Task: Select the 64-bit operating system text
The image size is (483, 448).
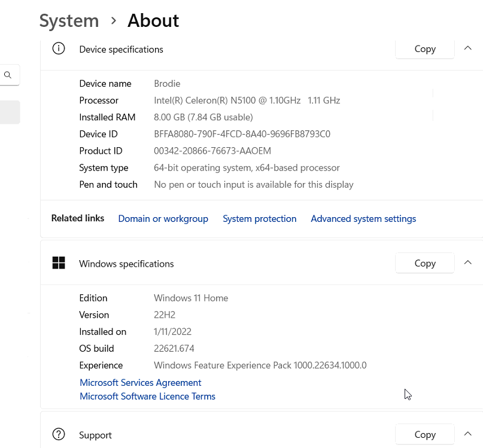Action: click(247, 168)
